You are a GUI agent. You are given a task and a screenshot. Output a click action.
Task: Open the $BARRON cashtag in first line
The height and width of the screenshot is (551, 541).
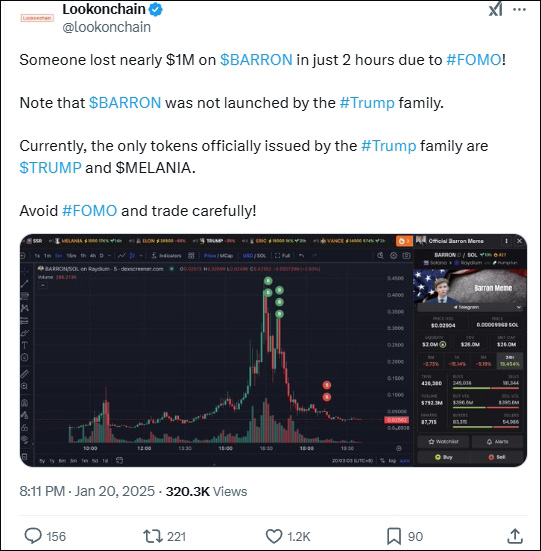pyautogui.click(x=256, y=60)
